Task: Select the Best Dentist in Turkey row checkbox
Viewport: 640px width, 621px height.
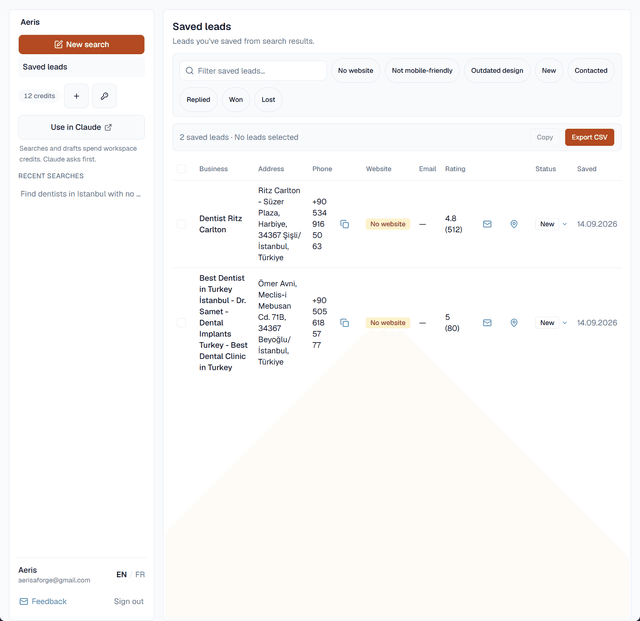Action: click(x=181, y=323)
